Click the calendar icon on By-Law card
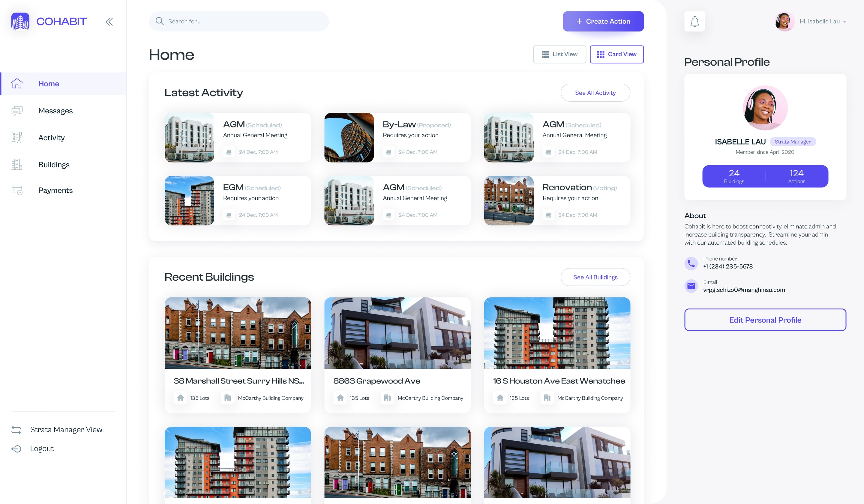Screen dimensions: 864x504 coord(388,152)
